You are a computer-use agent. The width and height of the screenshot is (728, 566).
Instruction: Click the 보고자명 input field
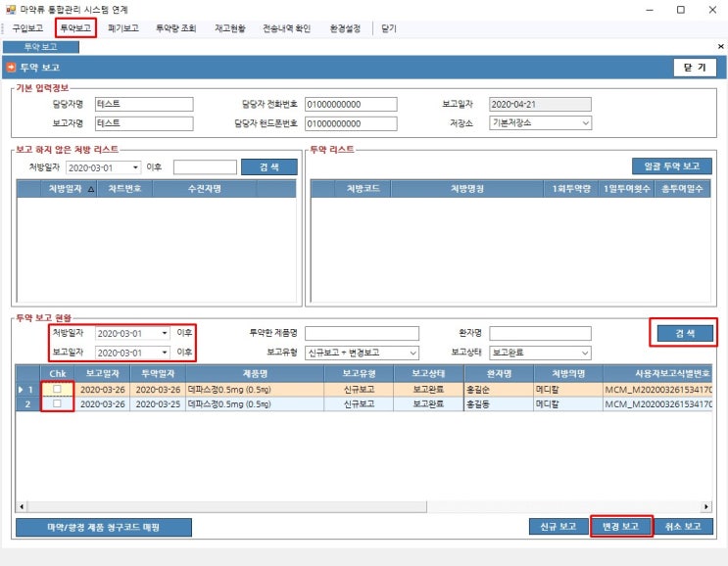click(x=144, y=123)
